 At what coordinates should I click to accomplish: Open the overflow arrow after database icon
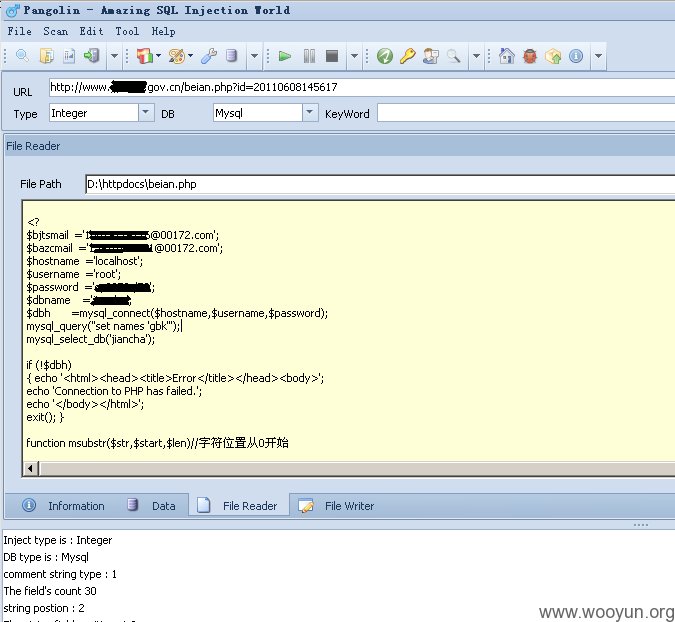pyautogui.click(x=254, y=56)
